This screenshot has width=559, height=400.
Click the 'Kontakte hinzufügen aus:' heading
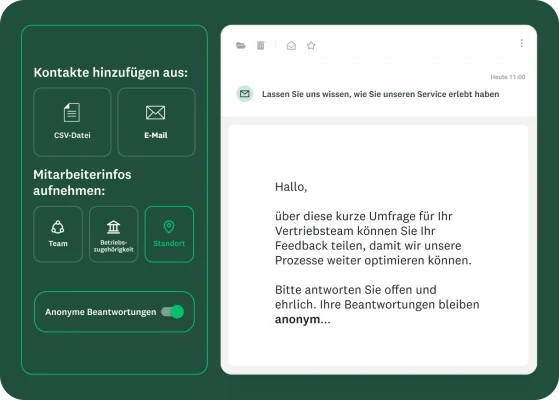[111, 72]
